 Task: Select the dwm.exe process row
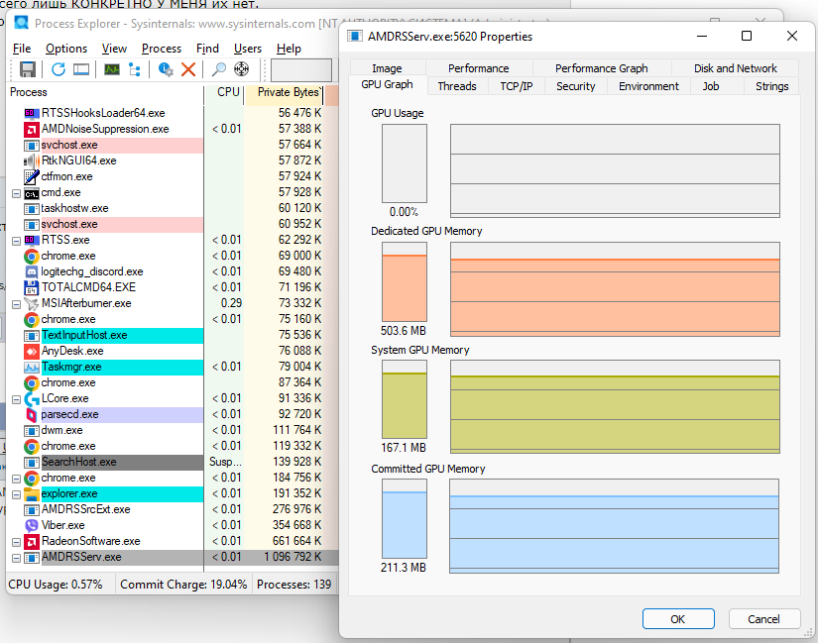pyautogui.click(x=173, y=430)
